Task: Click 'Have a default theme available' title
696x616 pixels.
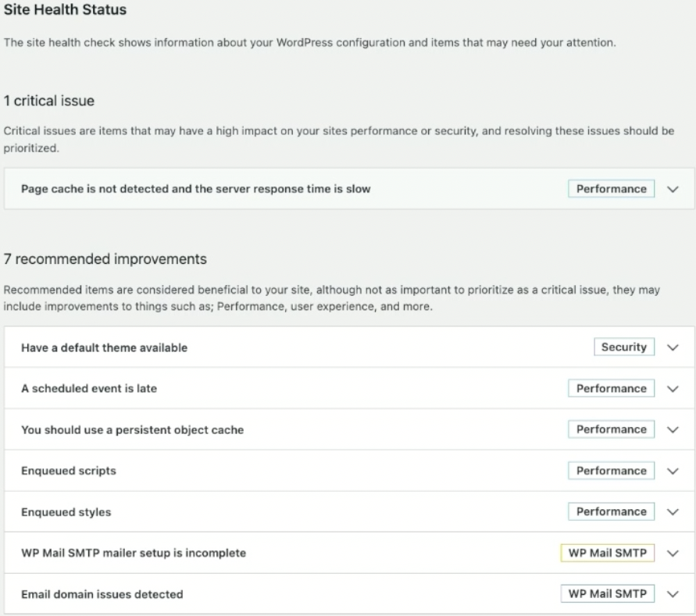Action: (x=105, y=347)
